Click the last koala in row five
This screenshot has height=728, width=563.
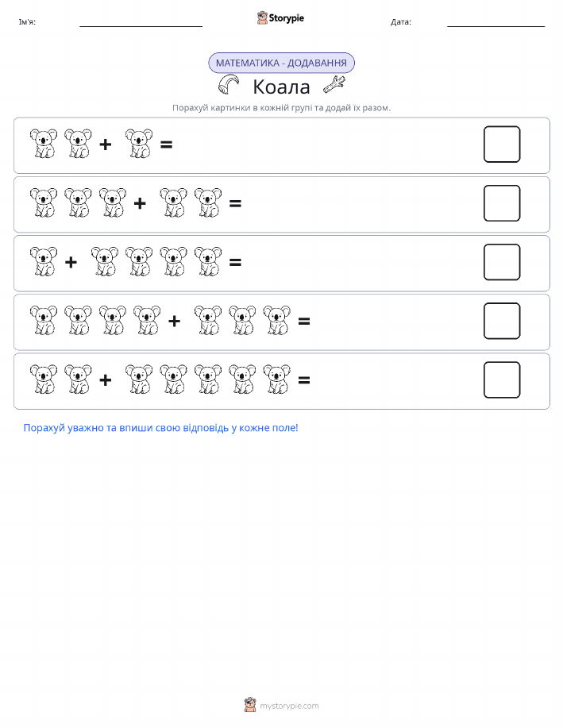tap(276, 379)
